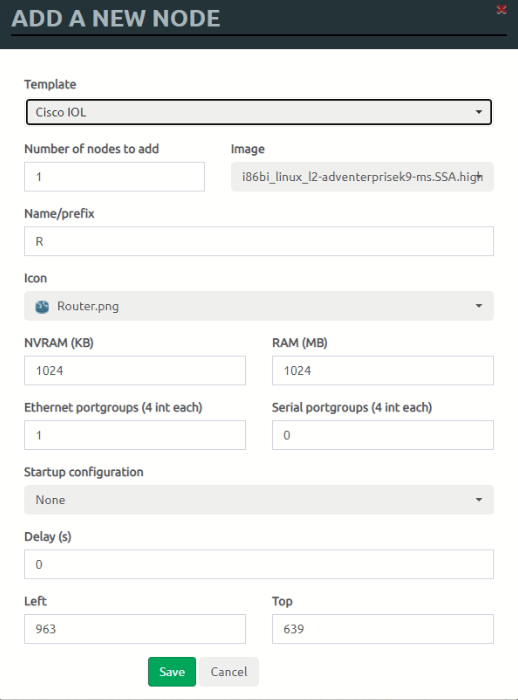Click the Serial portgroups input field
The height and width of the screenshot is (700, 518).
[x=383, y=435]
